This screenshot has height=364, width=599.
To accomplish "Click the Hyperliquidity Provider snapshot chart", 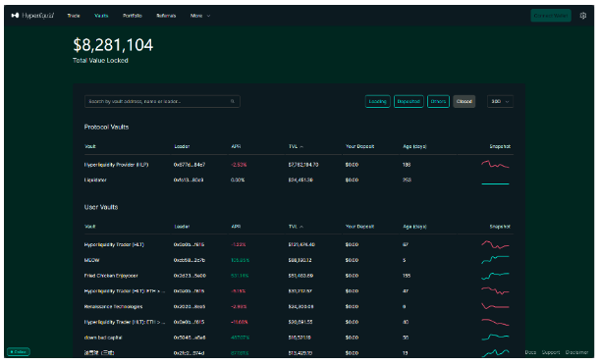I will 495,165.
